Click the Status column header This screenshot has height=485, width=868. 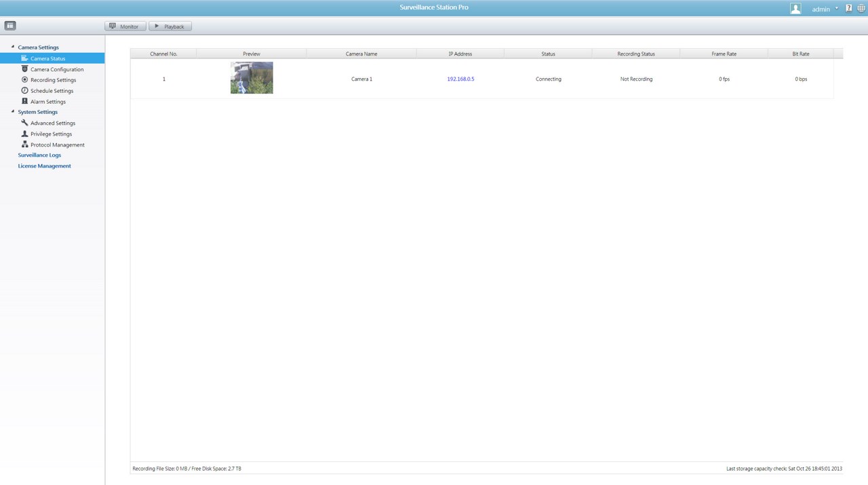tap(548, 54)
